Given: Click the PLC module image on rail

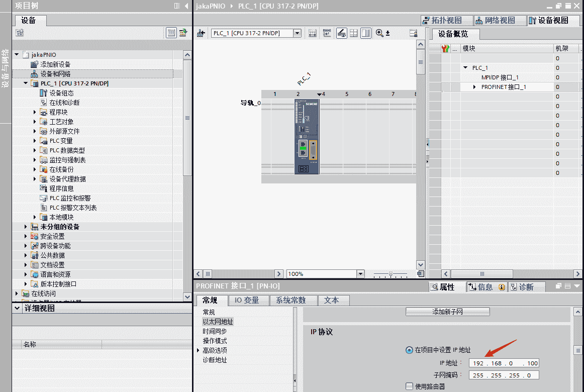Looking at the screenshot, I should click(307, 137).
